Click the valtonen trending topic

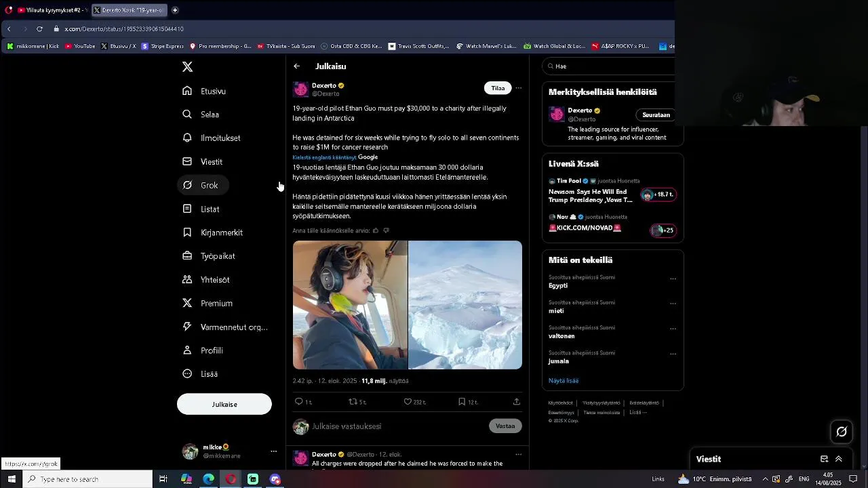point(561,336)
